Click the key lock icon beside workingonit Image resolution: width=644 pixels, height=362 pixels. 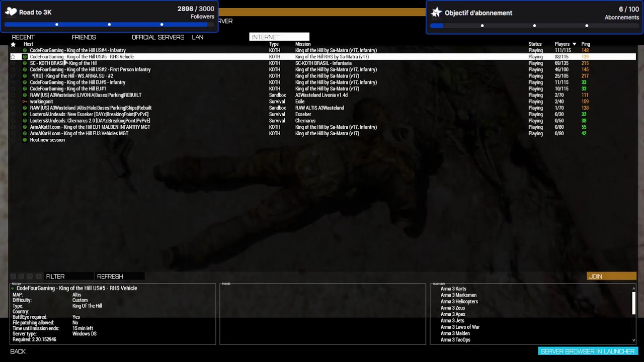point(25,102)
